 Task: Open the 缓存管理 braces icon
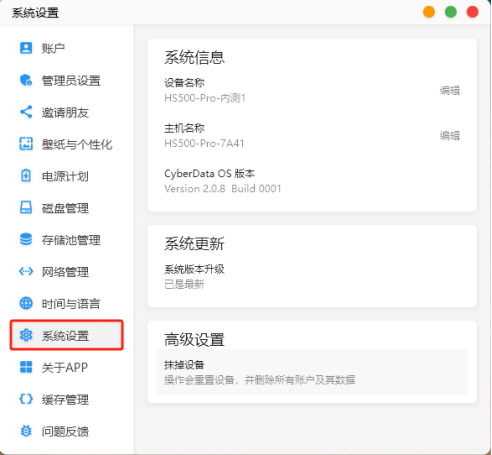click(x=26, y=399)
